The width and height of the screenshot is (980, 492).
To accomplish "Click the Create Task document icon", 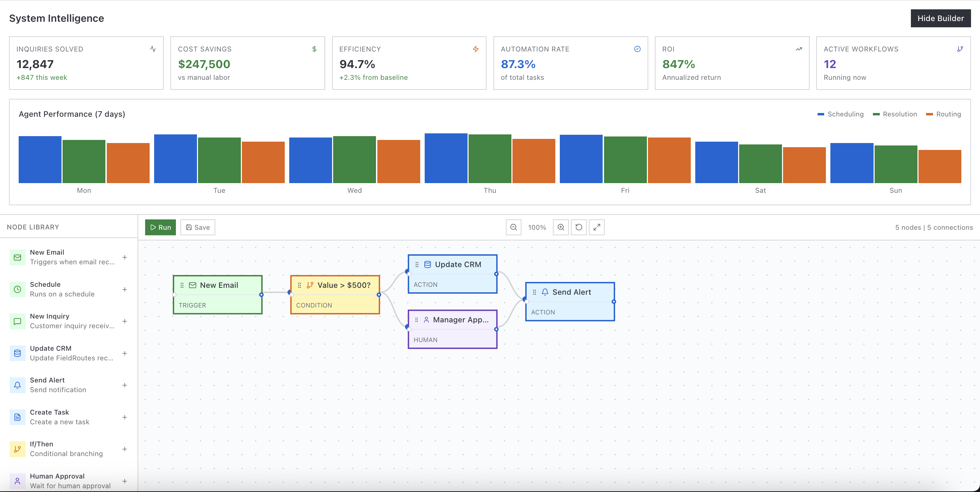I will (18, 417).
